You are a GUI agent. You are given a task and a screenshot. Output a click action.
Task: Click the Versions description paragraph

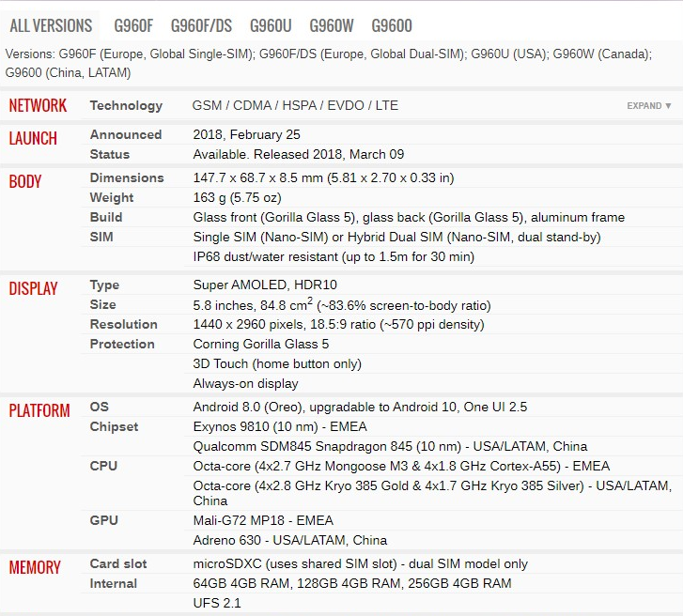(329, 63)
